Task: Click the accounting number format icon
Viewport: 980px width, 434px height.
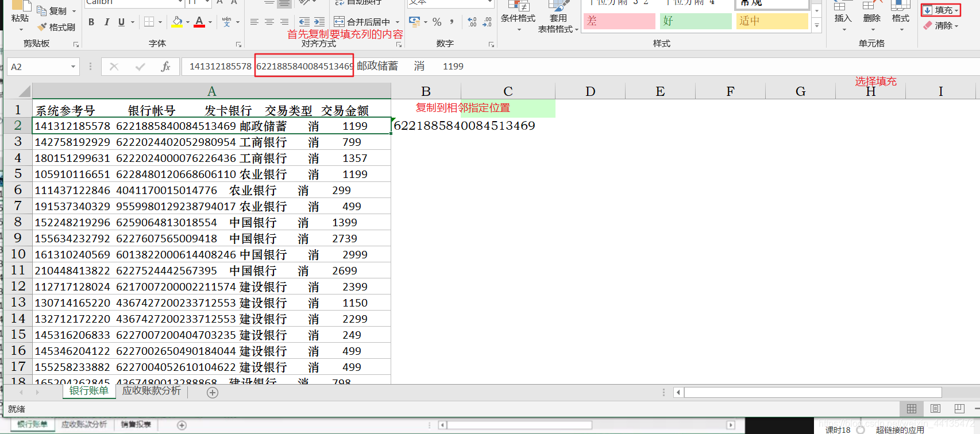Action: pos(415,22)
